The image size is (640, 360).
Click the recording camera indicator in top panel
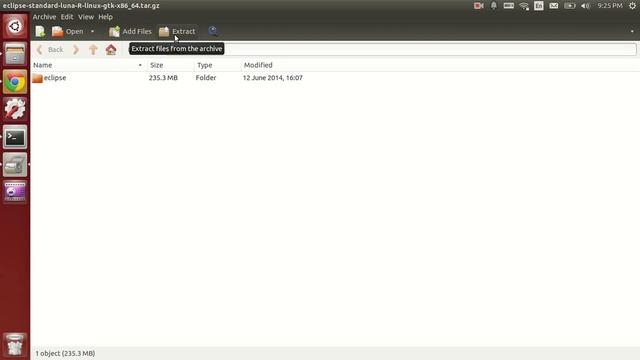[478, 6]
